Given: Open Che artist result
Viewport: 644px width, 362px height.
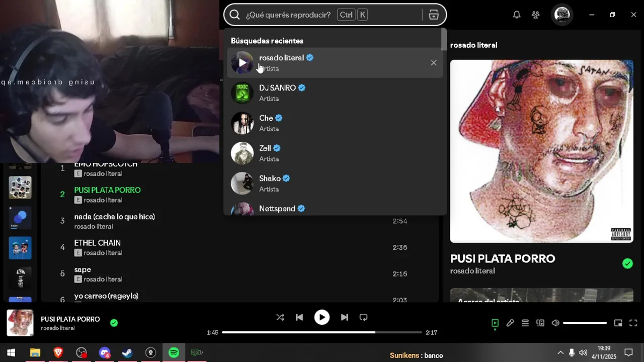Looking at the screenshot, I should pyautogui.click(x=335, y=123).
